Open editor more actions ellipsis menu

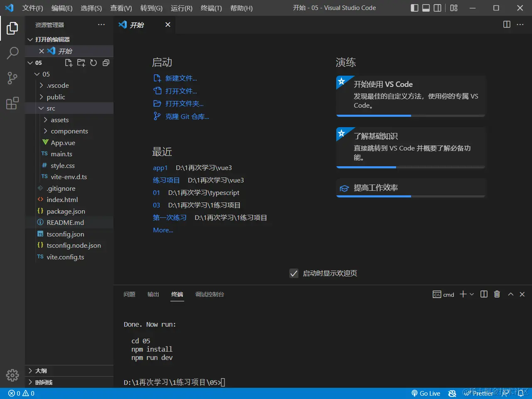(520, 25)
